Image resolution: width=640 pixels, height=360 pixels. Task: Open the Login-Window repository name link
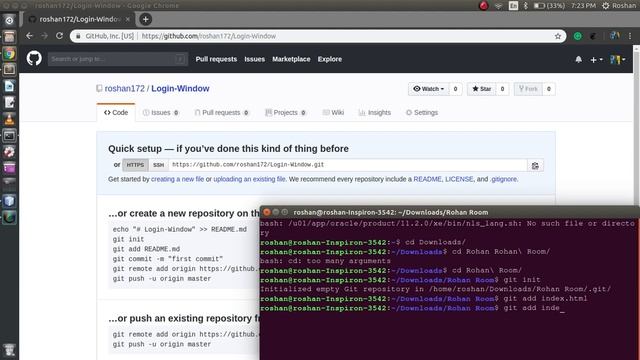pos(180,89)
